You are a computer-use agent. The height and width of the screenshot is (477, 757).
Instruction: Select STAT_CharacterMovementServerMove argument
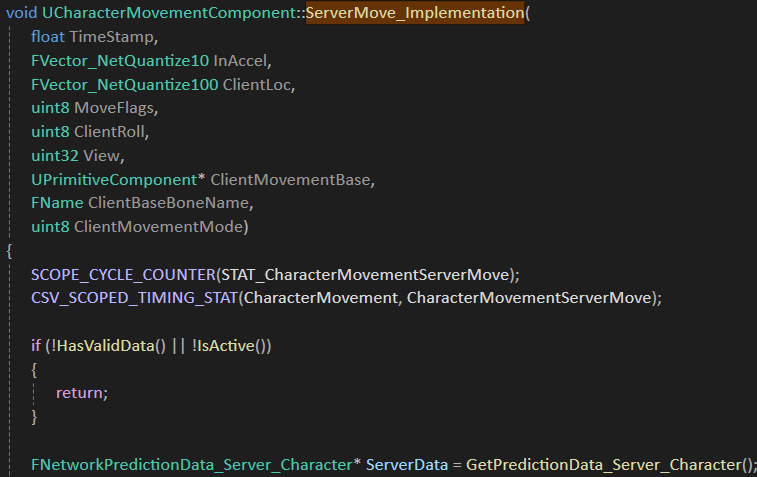[x=365, y=275]
